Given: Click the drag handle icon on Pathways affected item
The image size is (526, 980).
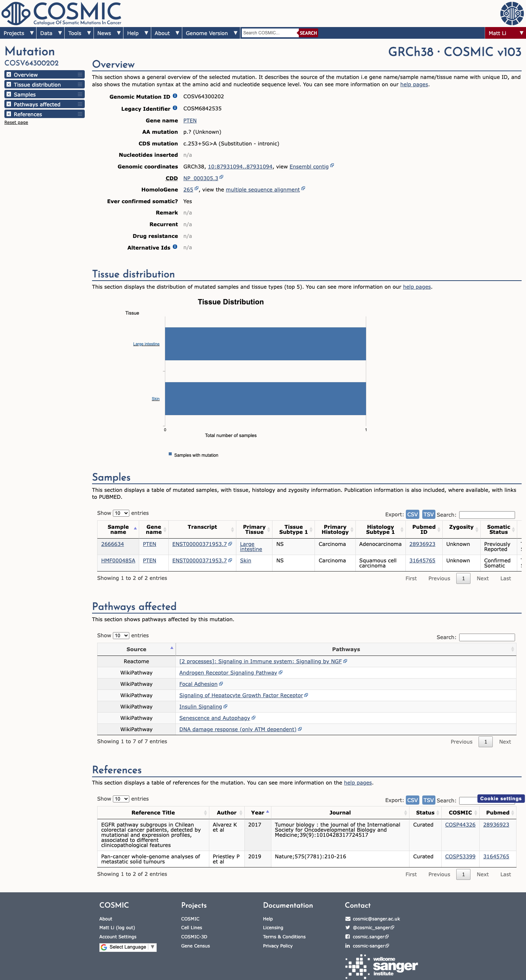Looking at the screenshot, I should point(80,104).
